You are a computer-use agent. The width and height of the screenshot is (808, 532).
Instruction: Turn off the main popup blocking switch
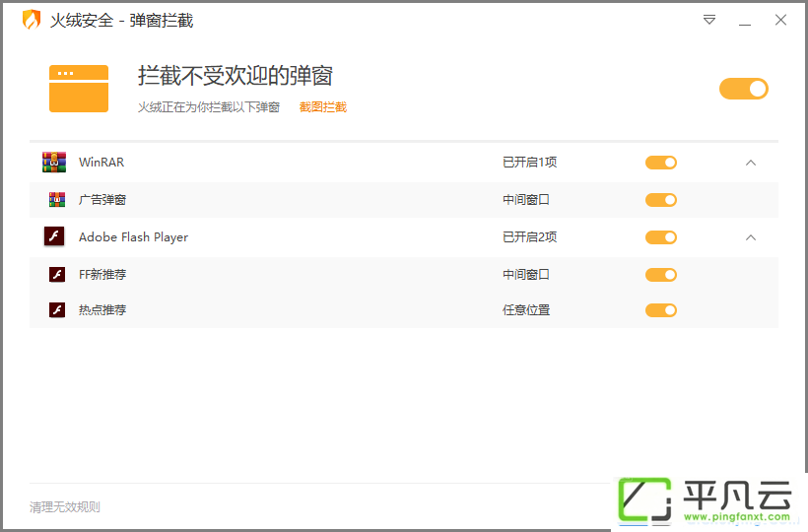click(x=744, y=89)
